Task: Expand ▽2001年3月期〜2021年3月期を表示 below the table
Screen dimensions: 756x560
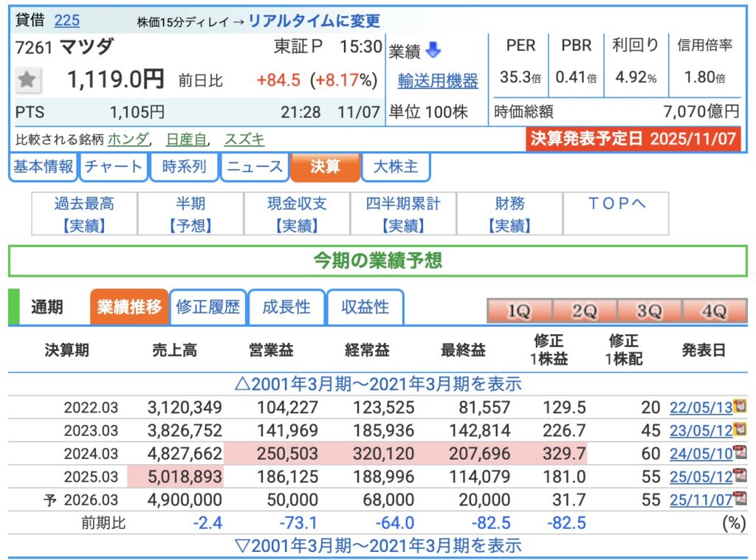Action: [x=377, y=546]
